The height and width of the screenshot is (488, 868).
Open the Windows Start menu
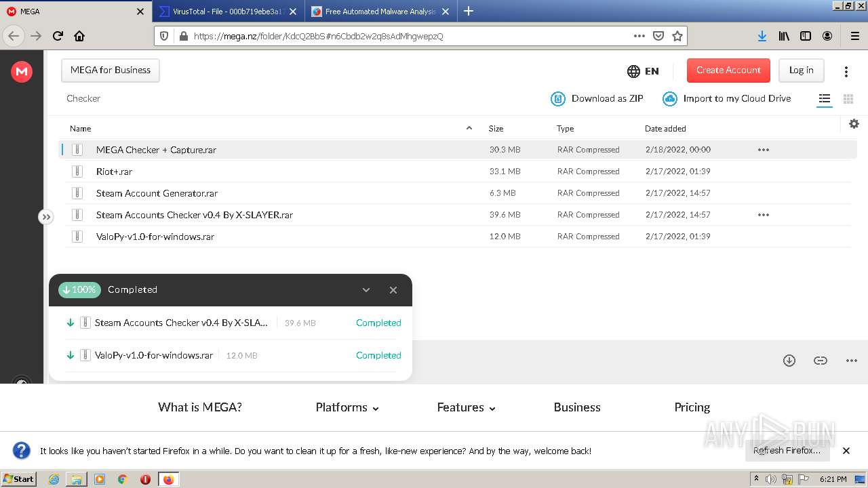[19, 479]
